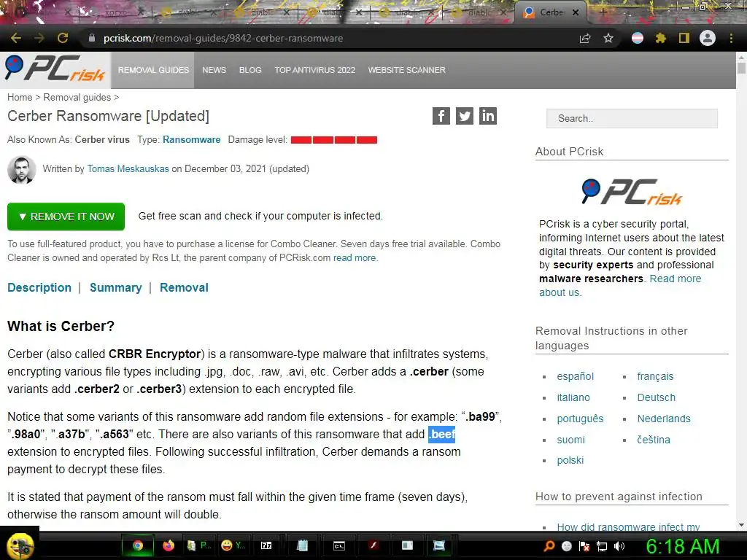Switch instructions to suomi

click(570, 440)
